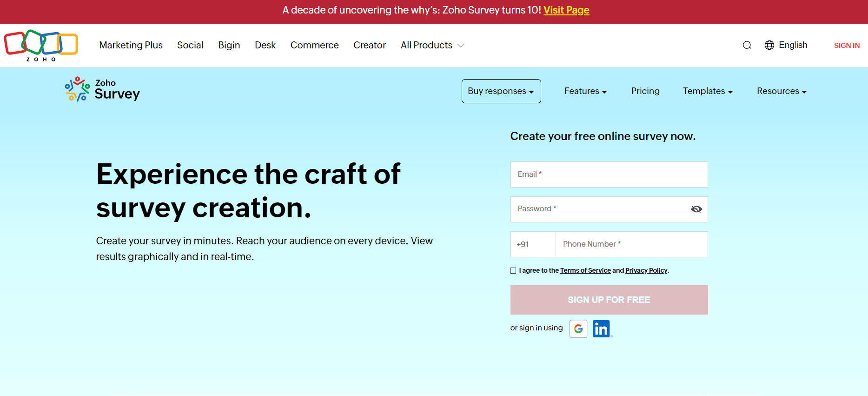Screen dimensions: 868x396
Task: Open the Templates dropdown menu
Action: 708,91
